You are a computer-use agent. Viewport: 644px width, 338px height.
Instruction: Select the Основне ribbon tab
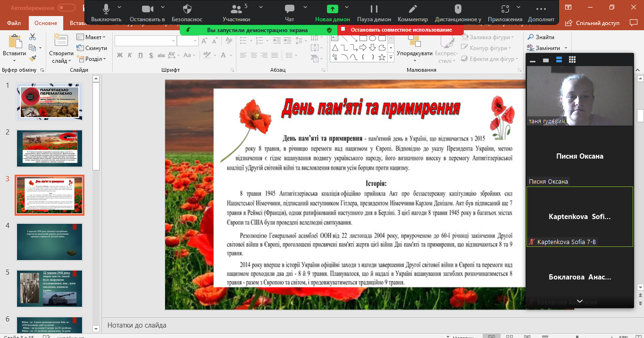click(46, 23)
